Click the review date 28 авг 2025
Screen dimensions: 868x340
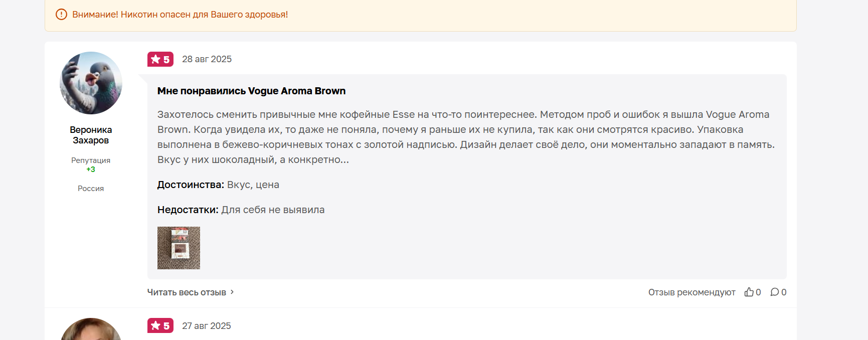[x=207, y=59]
